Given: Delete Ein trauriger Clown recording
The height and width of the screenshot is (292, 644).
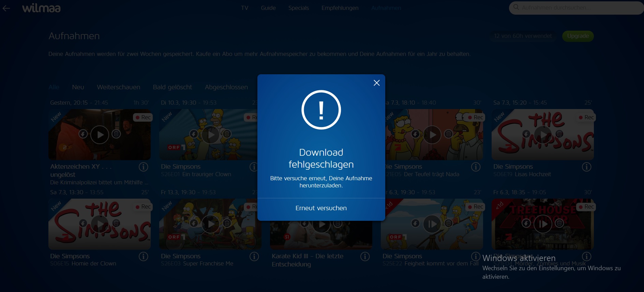Looking at the screenshot, I should click(227, 134).
